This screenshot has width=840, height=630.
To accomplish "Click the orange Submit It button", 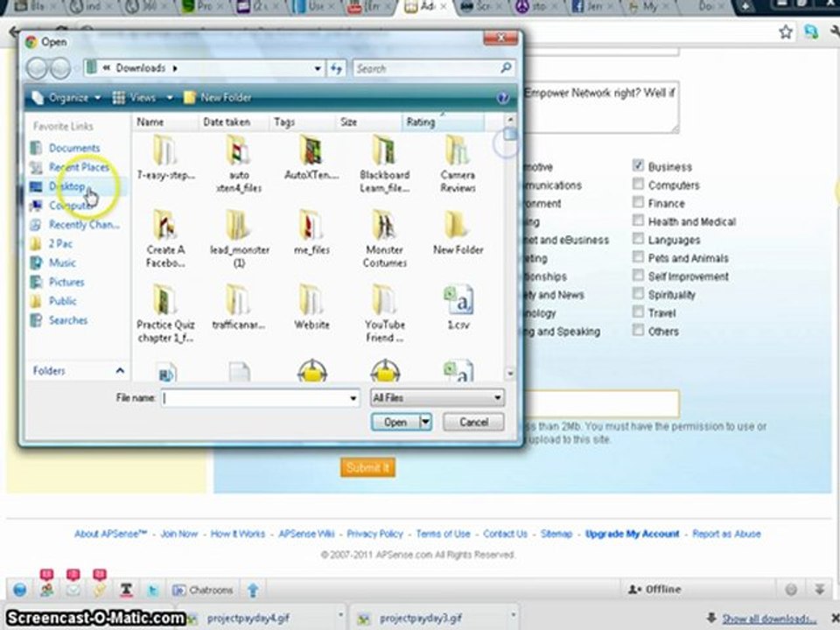I will [x=367, y=467].
